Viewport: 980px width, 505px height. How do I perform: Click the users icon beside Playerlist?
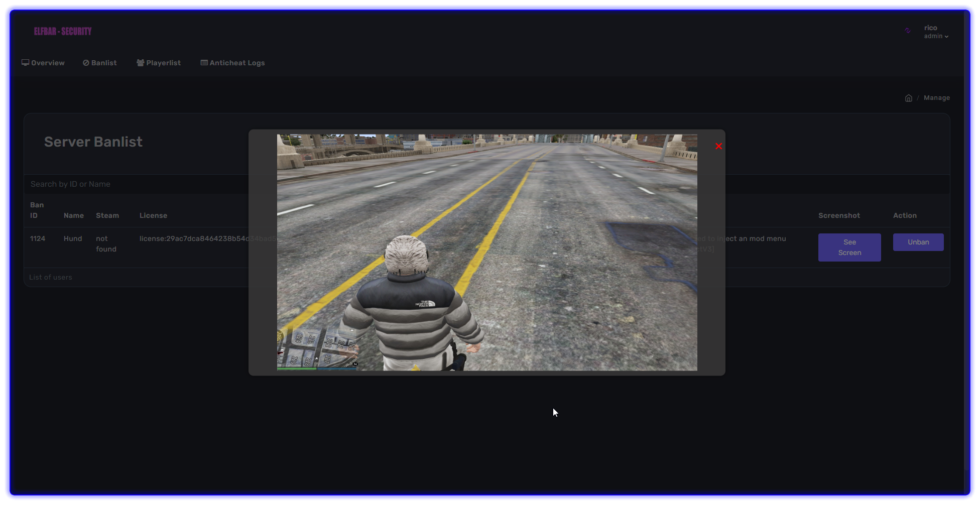[141, 63]
